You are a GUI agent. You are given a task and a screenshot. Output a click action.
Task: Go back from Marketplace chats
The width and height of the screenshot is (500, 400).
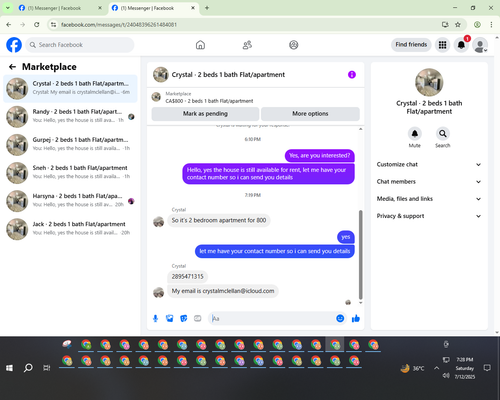tap(12, 67)
